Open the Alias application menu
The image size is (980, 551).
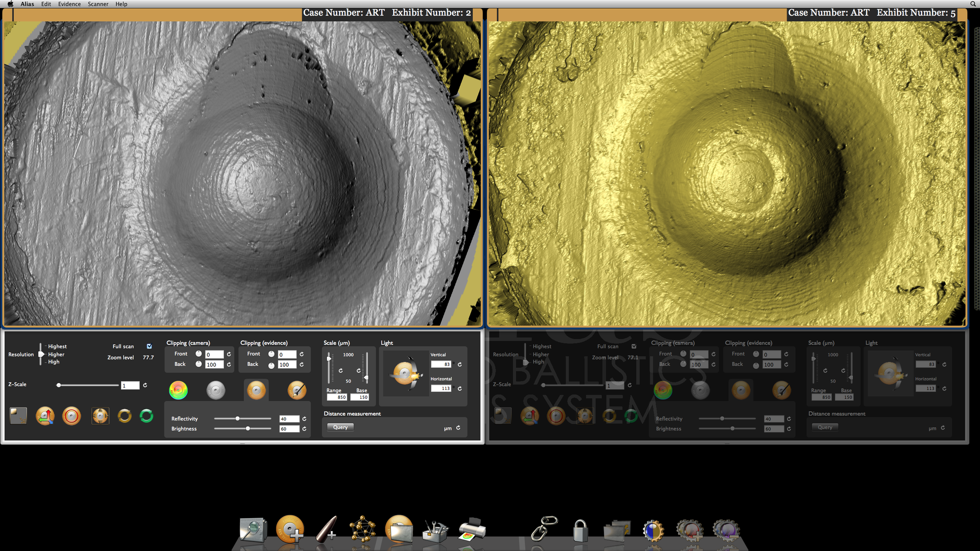click(x=27, y=4)
